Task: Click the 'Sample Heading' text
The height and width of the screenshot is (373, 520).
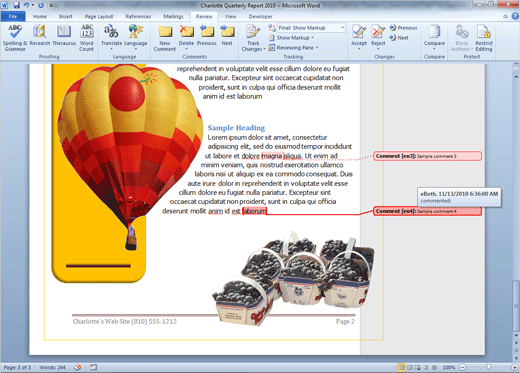Action: click(236, 128)
